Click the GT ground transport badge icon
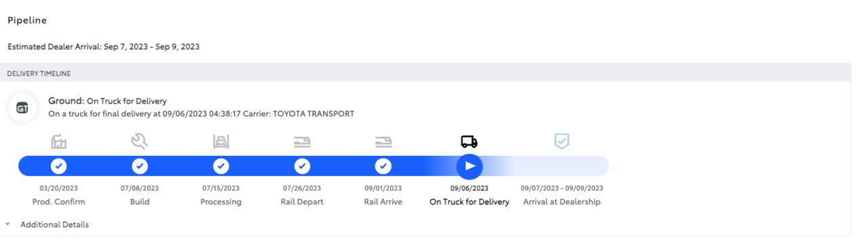This screenshot has height=252, width=868. point(22,108)
